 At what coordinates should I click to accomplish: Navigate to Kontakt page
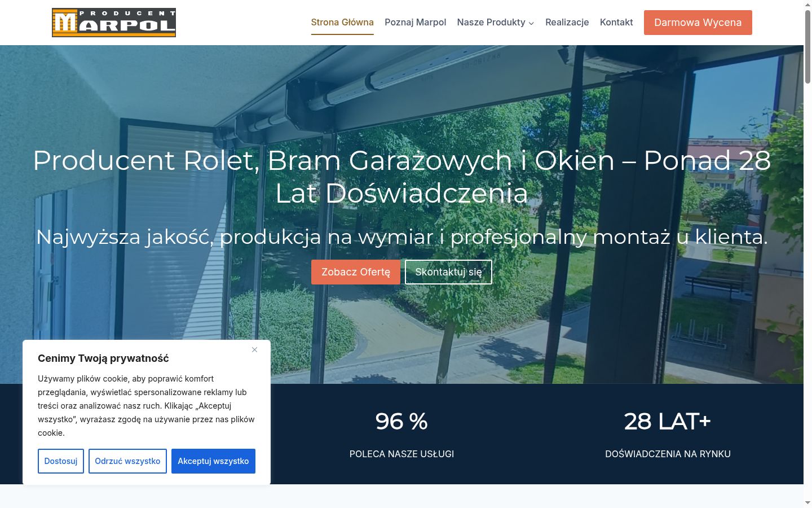tap(616, 23)
